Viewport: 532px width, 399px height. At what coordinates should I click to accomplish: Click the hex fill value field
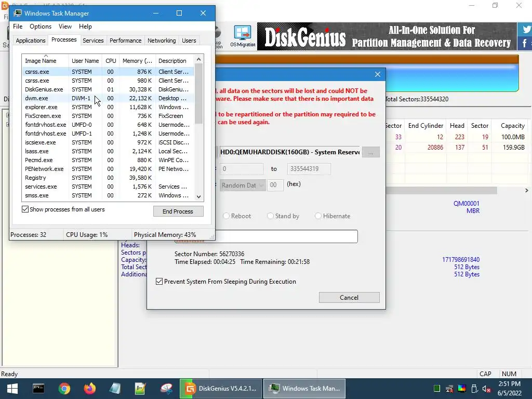275,185
